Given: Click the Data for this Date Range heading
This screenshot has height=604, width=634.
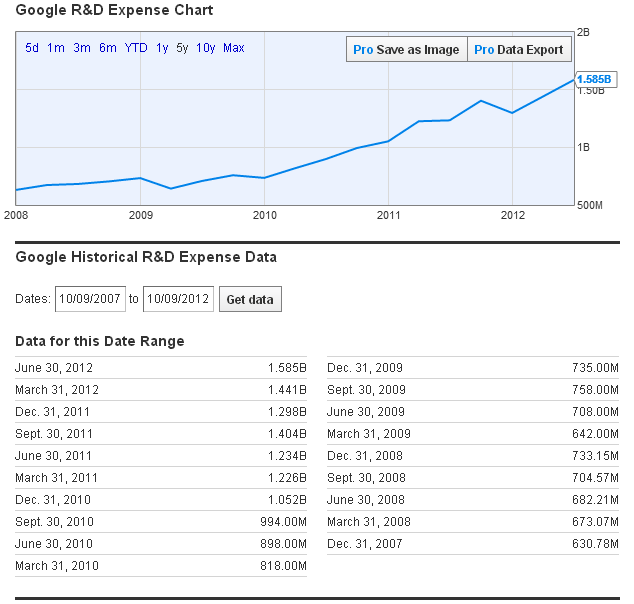Looking at the screenshot, I should tap(99, 341).
